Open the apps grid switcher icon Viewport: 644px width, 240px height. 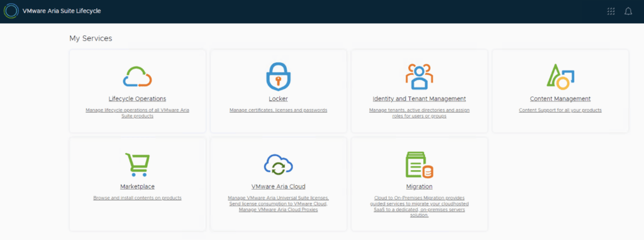click(x=611, y=11)
